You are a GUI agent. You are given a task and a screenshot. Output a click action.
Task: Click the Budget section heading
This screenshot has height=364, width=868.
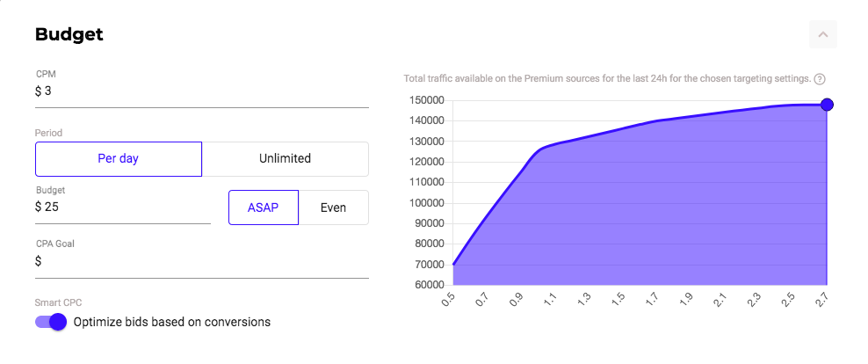coord(69,34)
